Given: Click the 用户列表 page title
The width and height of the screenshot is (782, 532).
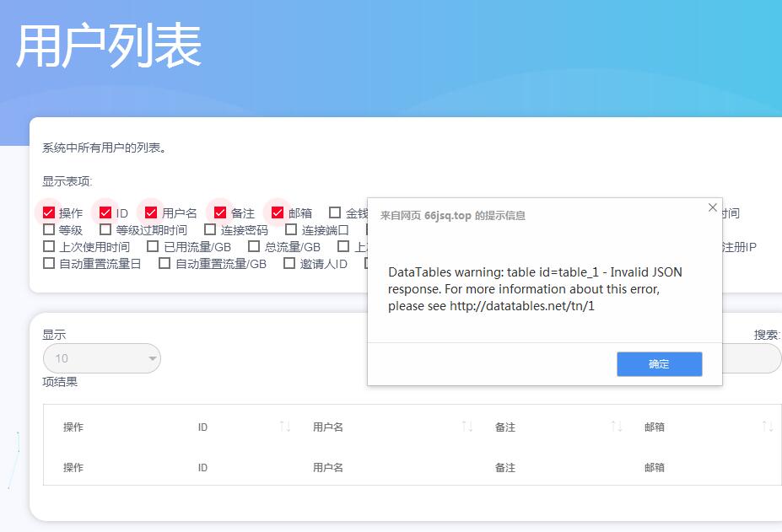Looking at the screenshot, I should (109, 46).
